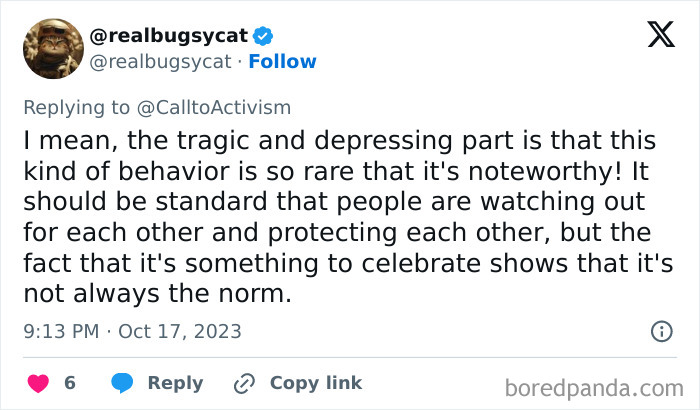Click the like count number 6

(x=70, y=383)
